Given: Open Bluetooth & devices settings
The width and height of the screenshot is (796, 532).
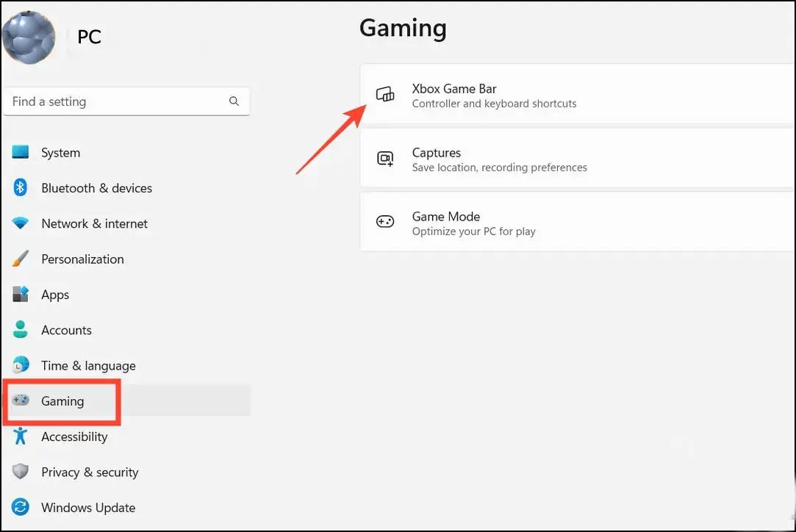Looking at the screenshot, I should pos(126,188).
